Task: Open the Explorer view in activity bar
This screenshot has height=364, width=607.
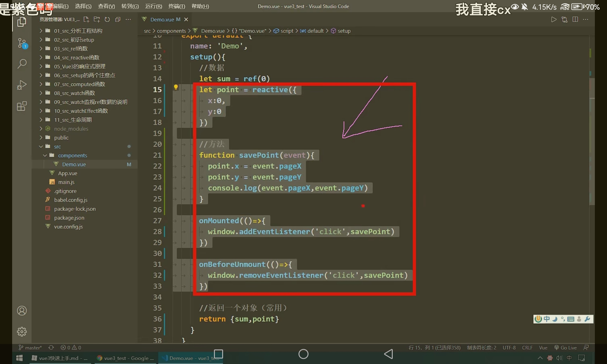Action: pos(22,22)
